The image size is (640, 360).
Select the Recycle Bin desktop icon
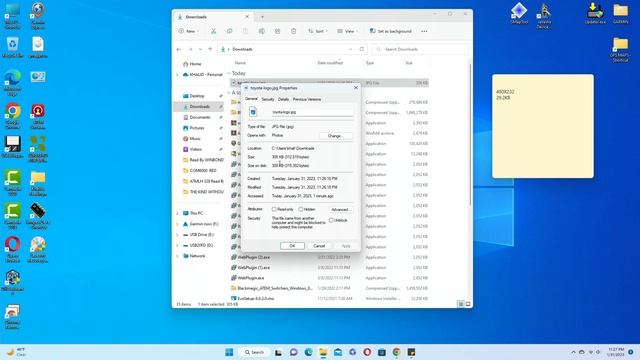(x=13, y=47)
